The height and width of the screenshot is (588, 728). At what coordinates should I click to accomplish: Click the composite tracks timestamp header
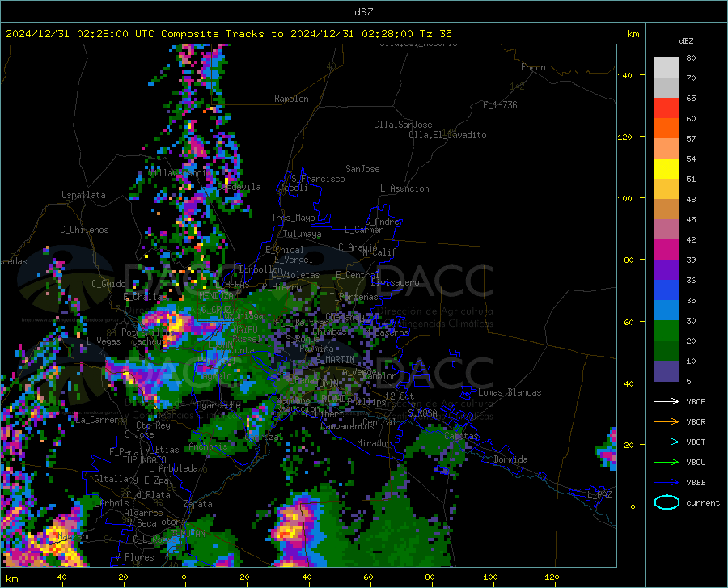click(x=228, y=34)
